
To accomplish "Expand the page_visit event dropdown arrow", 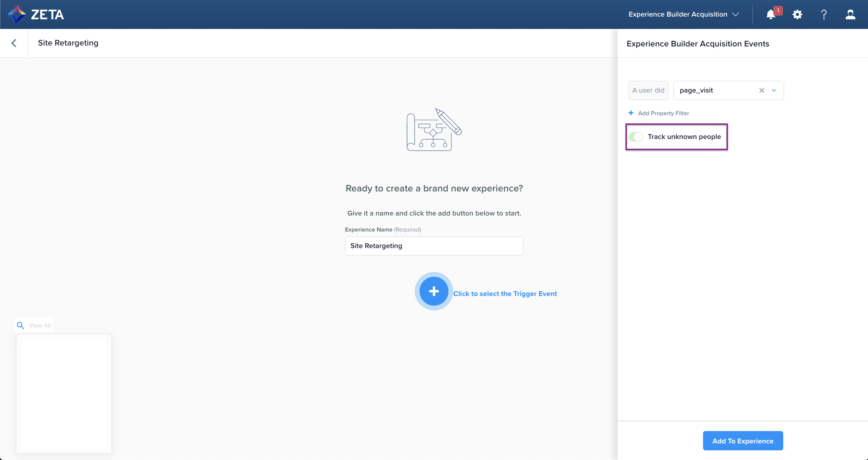I will click(x=774, y=90).
